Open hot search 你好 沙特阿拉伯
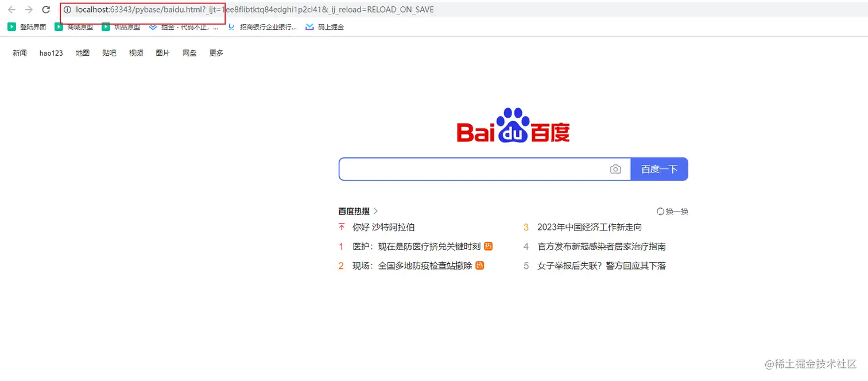This screenshot has height=381, width=868. click(383, 227)
